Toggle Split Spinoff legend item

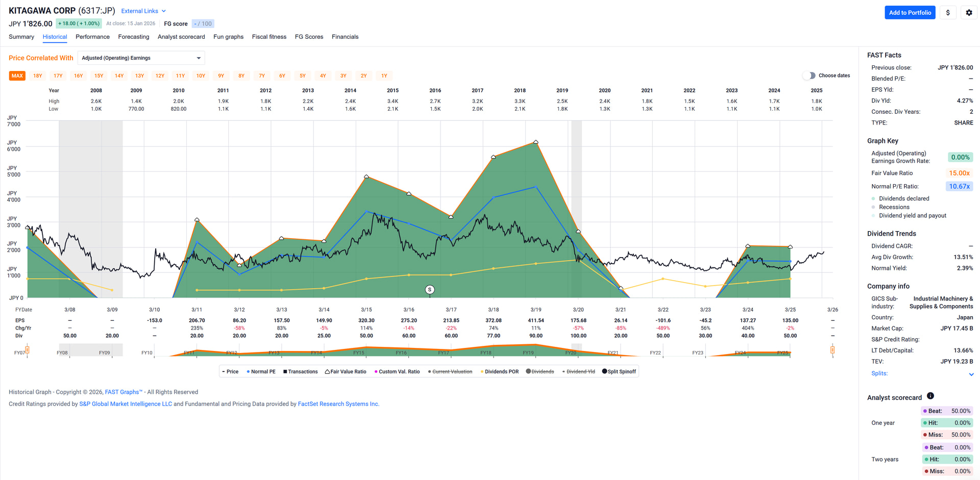[x=619, y=372]
